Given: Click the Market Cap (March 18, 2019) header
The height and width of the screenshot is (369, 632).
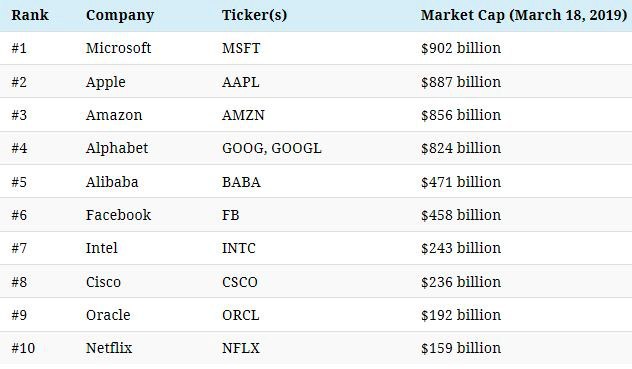Looking at the screenshot, I should (x=524, y=15).
